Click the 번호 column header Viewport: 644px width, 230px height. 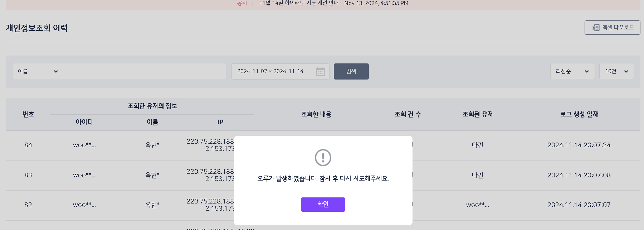[x=28, y=114]
